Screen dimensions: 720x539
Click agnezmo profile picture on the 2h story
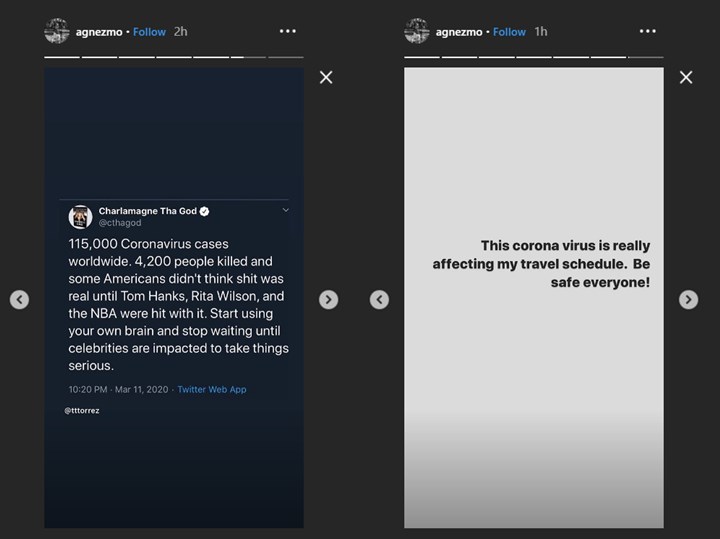(57, 31)
